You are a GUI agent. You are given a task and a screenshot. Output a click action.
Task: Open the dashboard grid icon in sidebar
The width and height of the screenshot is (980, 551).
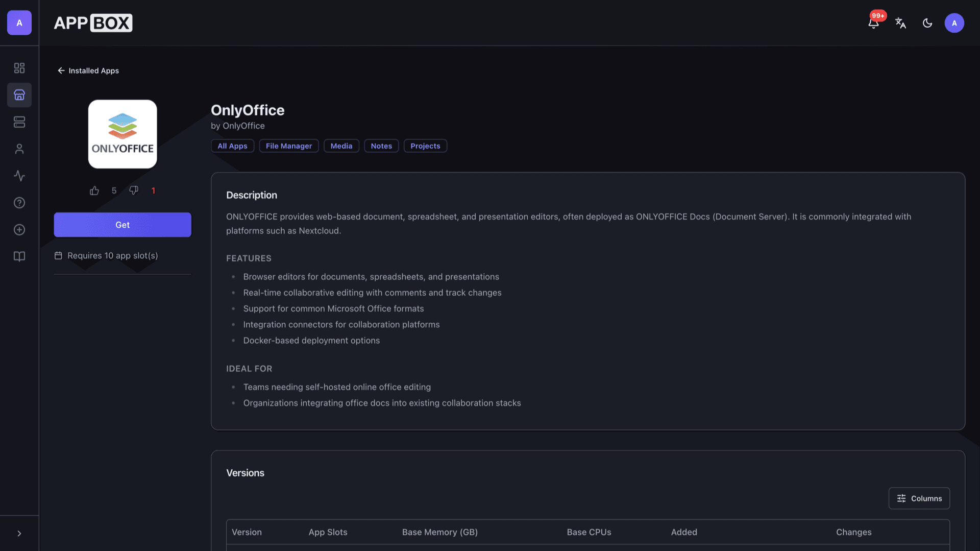point(19,68)
